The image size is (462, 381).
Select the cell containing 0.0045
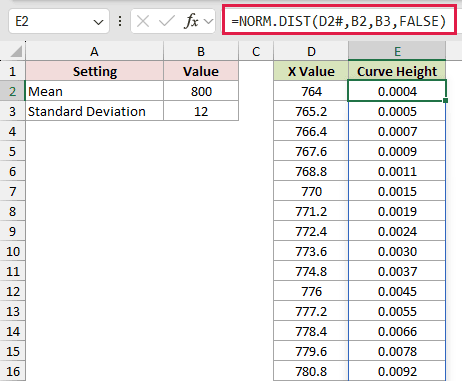[397, 291]
